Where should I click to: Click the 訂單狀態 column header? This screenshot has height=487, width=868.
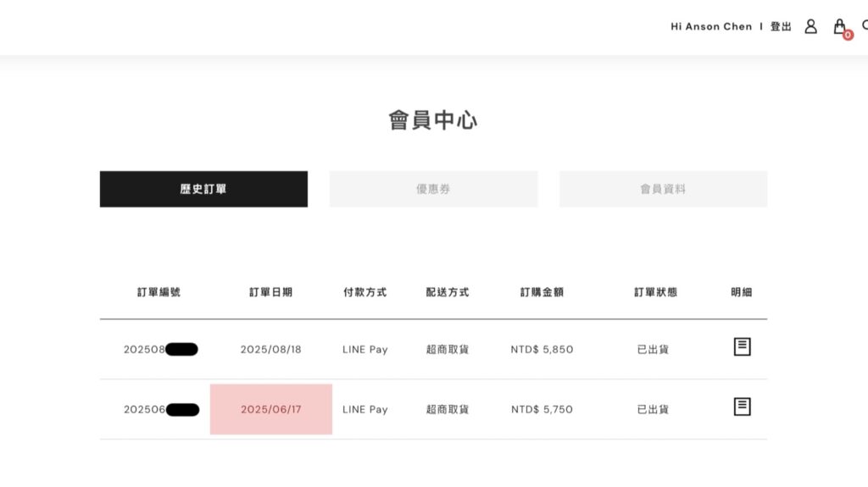655,292
